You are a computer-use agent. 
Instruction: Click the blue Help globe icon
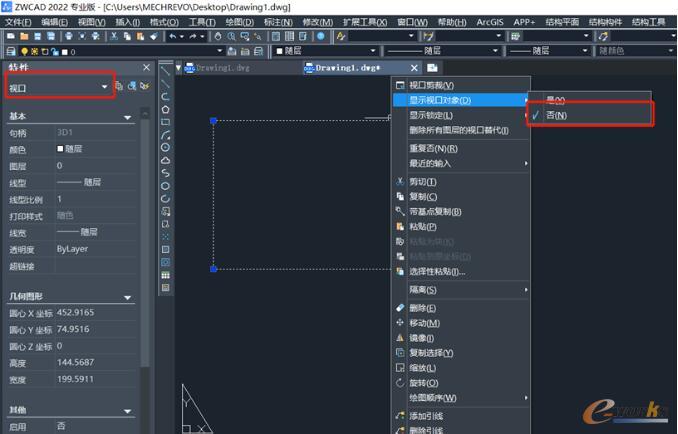pyautogui.click(x=321, y=36)
